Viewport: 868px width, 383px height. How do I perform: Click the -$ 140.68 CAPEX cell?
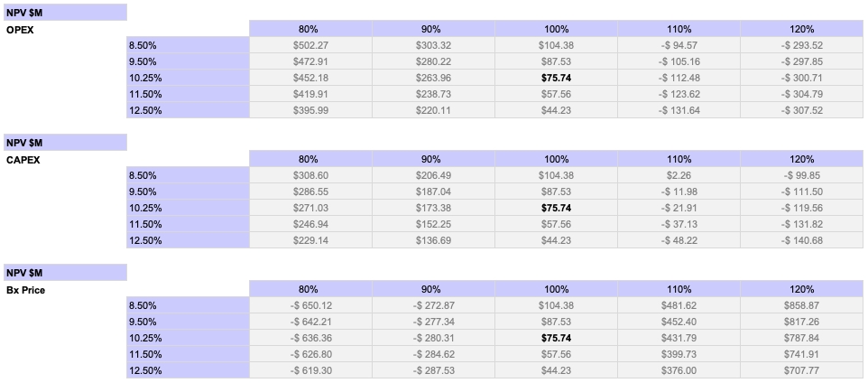coord(801,240)
